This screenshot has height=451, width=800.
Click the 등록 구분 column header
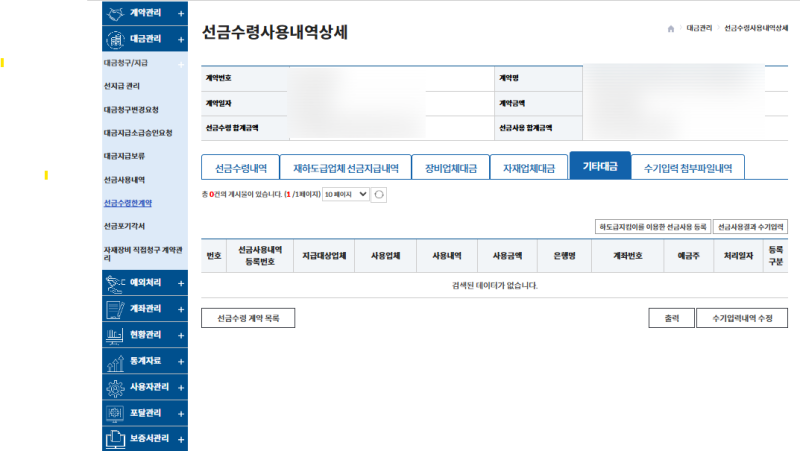tap(776, 256)
